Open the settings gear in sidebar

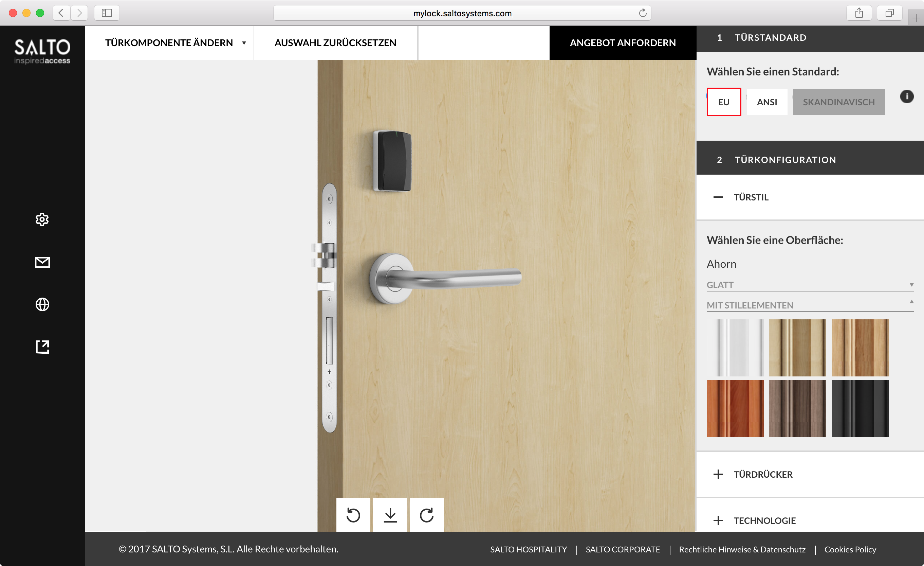pyautogui.click(x=42, y=219)
